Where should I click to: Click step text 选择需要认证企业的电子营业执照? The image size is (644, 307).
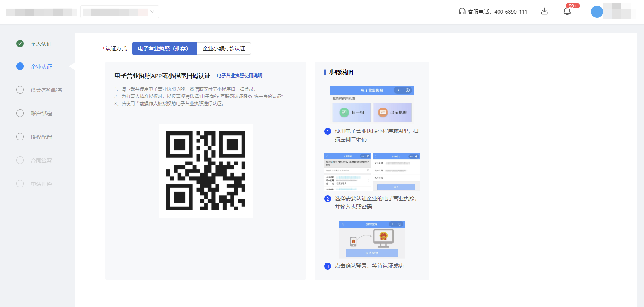pos(376,203)
